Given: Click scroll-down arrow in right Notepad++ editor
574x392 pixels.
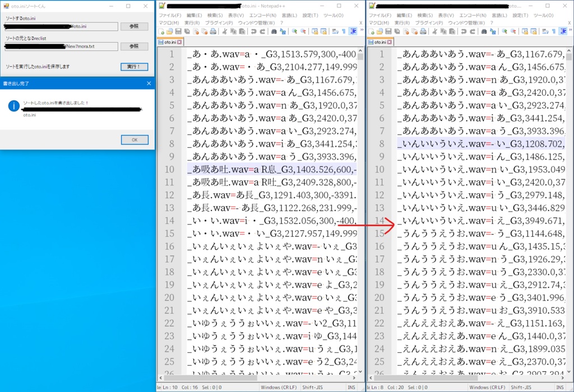Looking at the screenshot, I should coord(569,371).
